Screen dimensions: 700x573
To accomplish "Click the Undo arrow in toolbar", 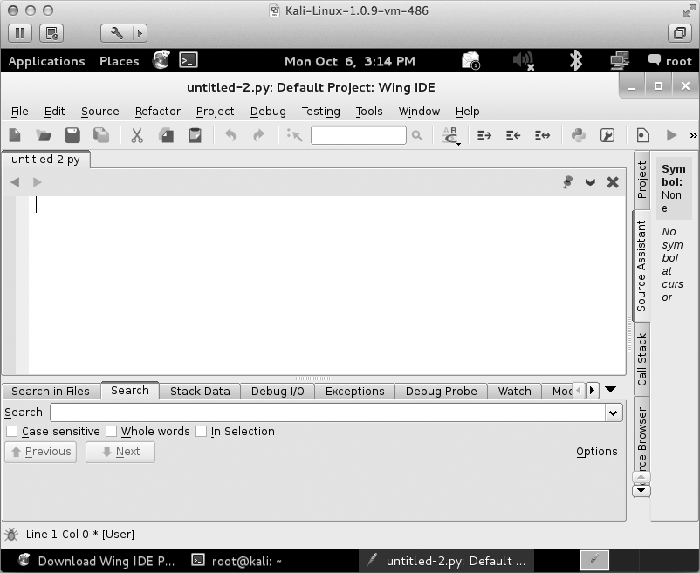I will tap(230, 135).
